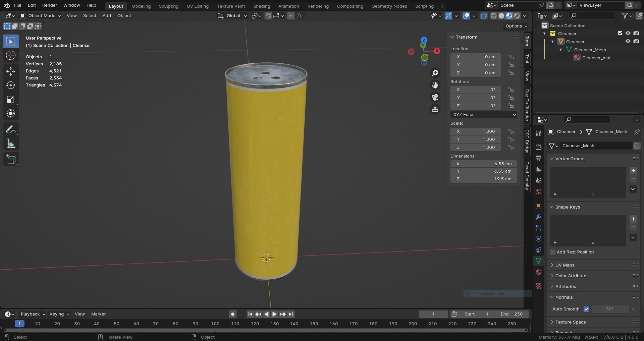644x341 pixels.
Task: Click the Options button in viewport header
Action: click(x=517, y=26)
